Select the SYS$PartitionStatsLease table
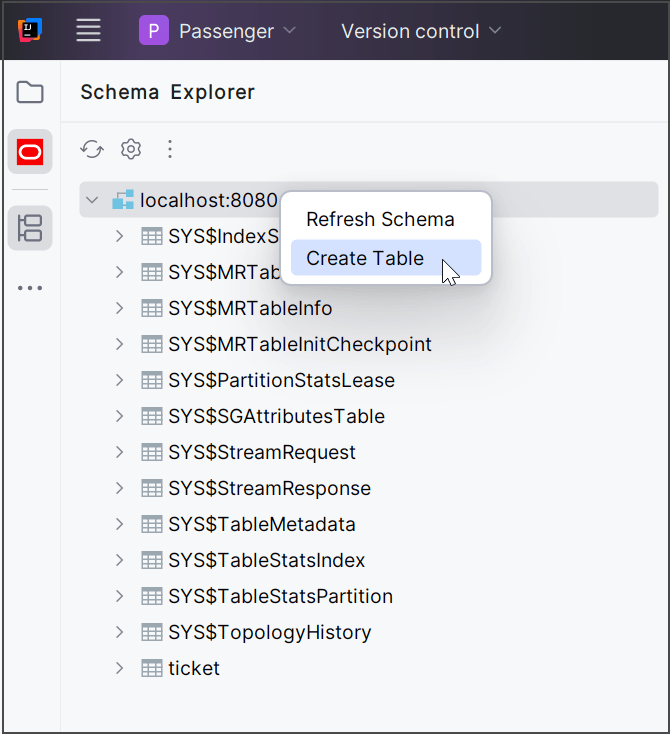Screen dimensions: 670x734 [281, 380]
